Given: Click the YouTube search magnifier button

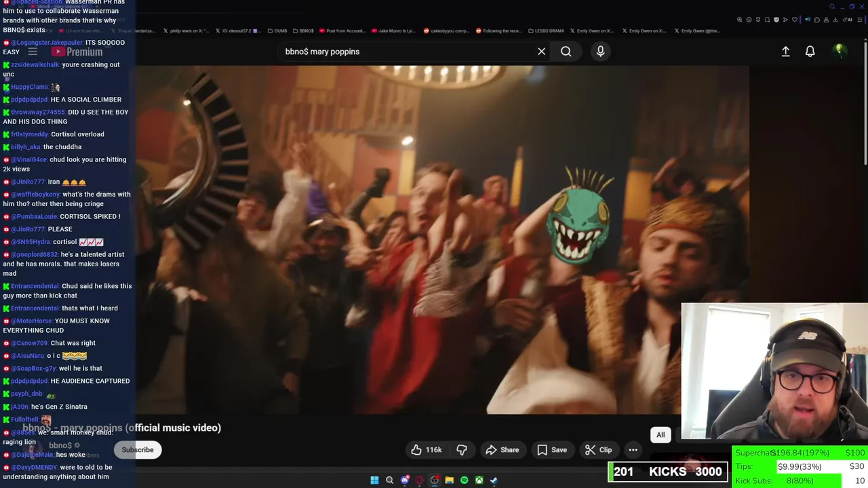Looking at the screenshot, I should coord(566,52).
